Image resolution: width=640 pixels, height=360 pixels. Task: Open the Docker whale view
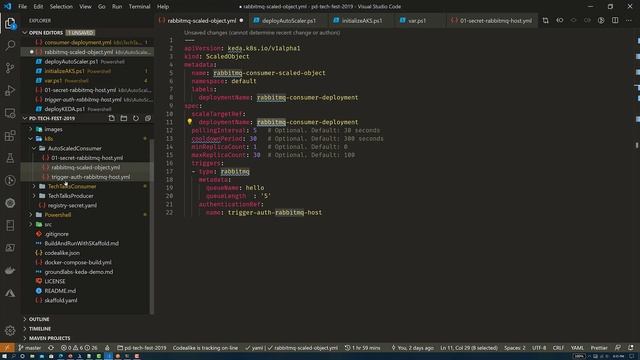tap(10, 270)
